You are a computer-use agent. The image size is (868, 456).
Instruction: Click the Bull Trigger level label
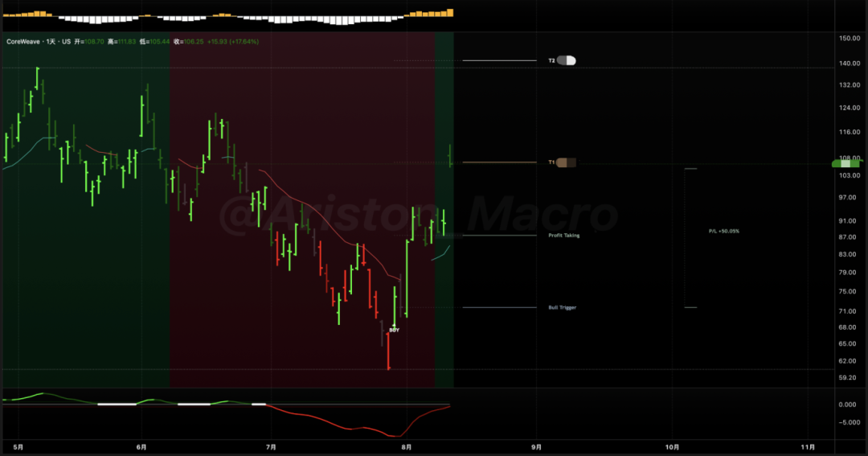[x=563, y=307]
